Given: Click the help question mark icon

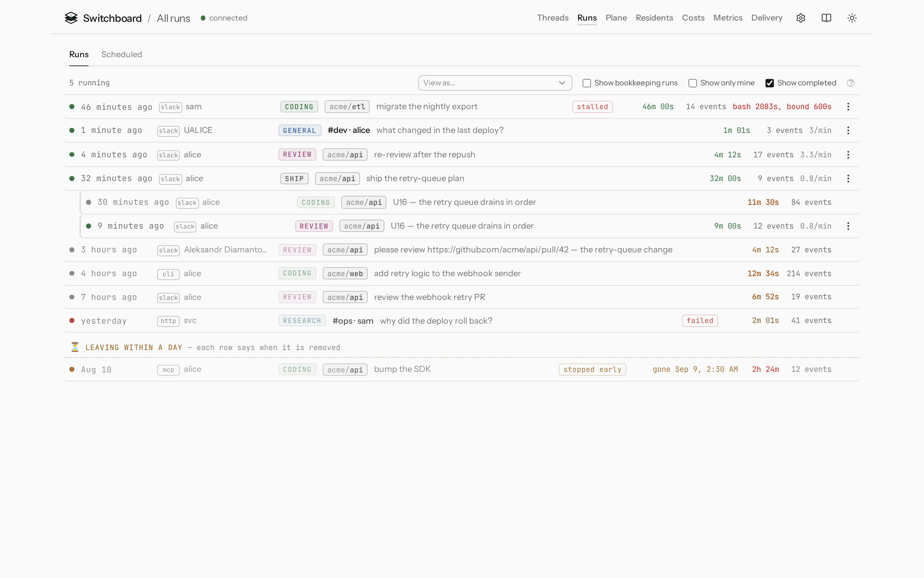Looking at the screenshot, I should point(851,83).
